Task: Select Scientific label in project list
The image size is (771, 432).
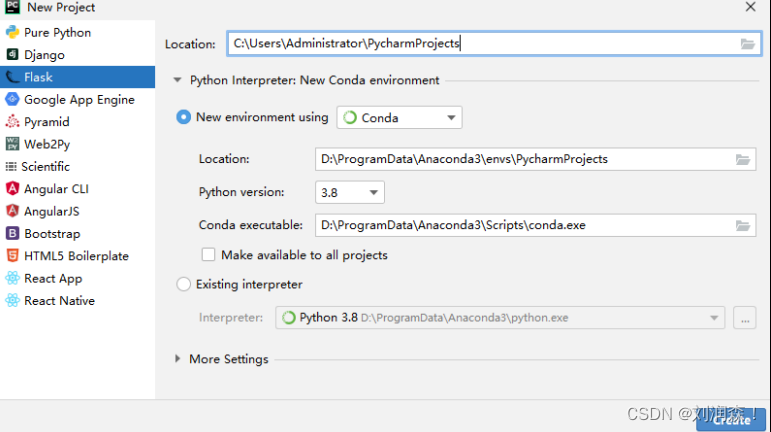Action: click(x=46, y=167)
